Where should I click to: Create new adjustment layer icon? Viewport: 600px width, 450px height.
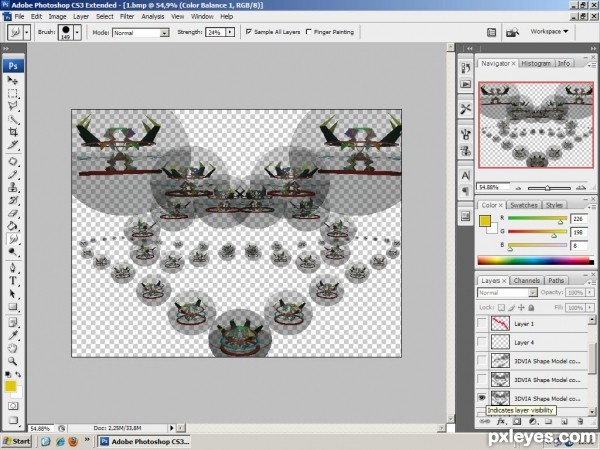point(532,422)
